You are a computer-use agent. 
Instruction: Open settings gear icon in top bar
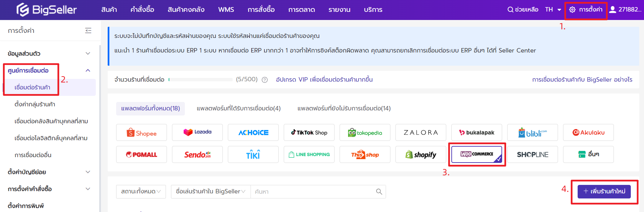point(572,10)
